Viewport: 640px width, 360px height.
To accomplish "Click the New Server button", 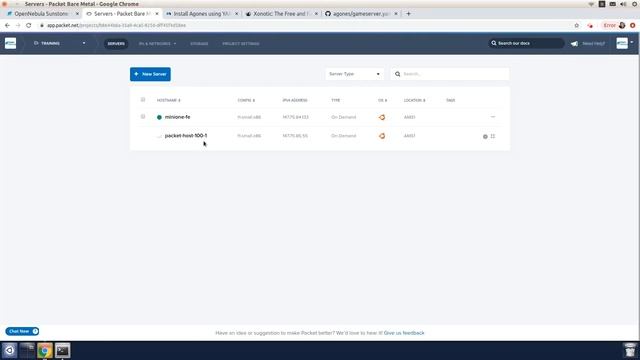I will [150, 74].
